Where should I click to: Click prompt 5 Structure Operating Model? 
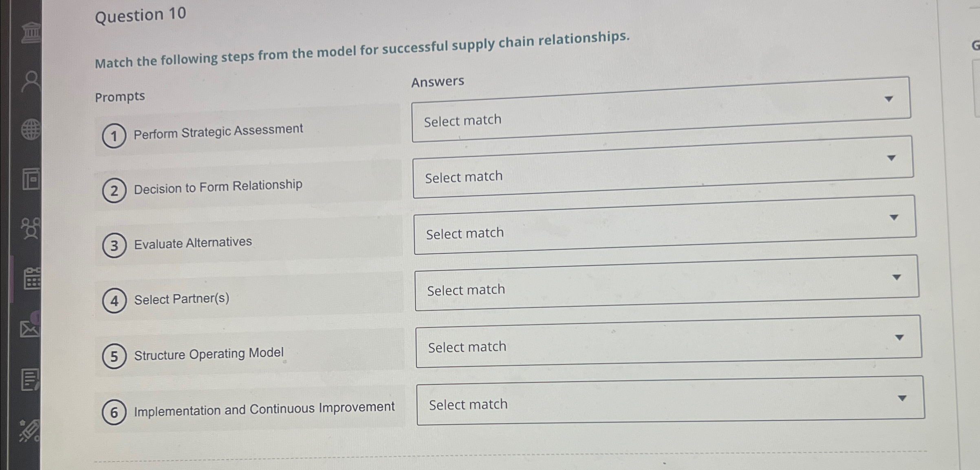[x=209, y=355]
